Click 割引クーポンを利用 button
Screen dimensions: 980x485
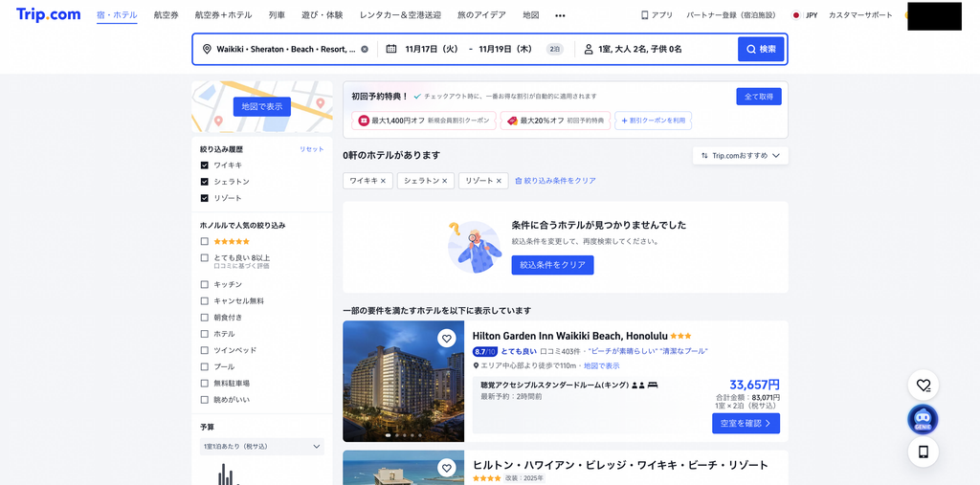coord(653,121)
